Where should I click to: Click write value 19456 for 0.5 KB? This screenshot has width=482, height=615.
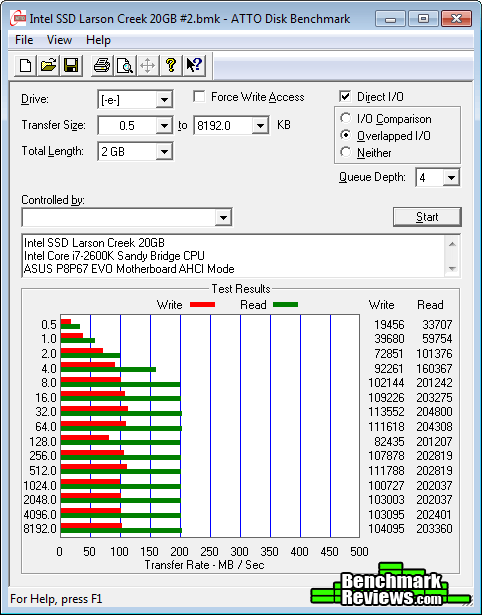[x=389, y=325]
